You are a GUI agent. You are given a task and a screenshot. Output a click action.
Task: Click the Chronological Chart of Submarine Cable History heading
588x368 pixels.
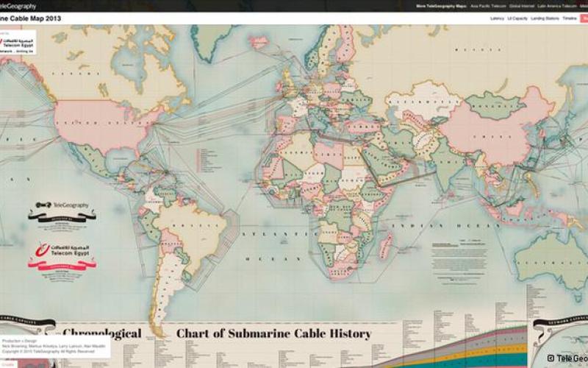pyautogui.click(x=220, y=333)
